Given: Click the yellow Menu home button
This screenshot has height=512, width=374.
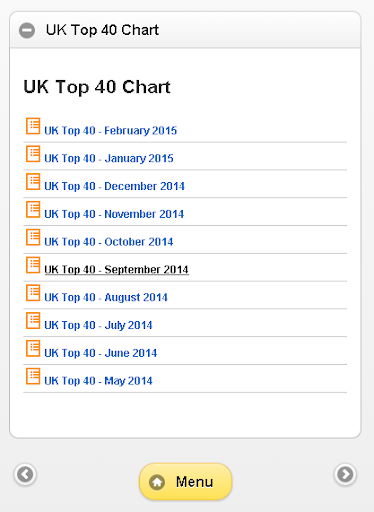Looking at the screenshot, I should point(186,482).
